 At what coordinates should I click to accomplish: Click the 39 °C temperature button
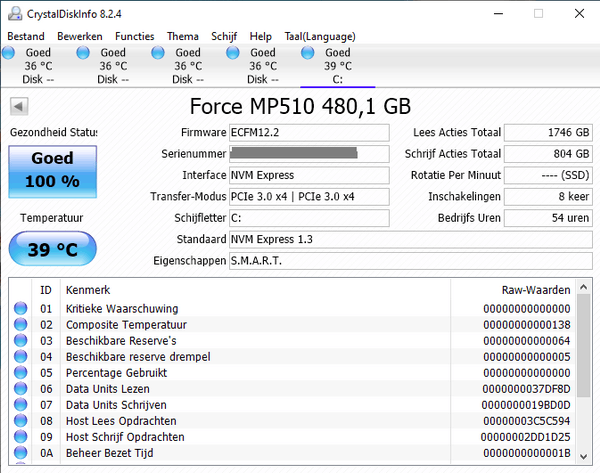[53, 250]
